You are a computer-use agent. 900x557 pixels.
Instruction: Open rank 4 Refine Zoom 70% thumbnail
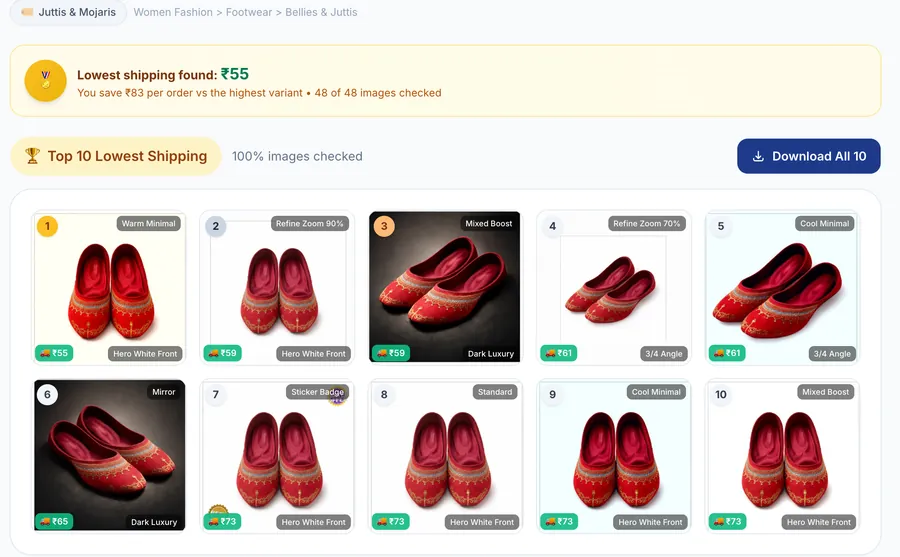(614, 287)
